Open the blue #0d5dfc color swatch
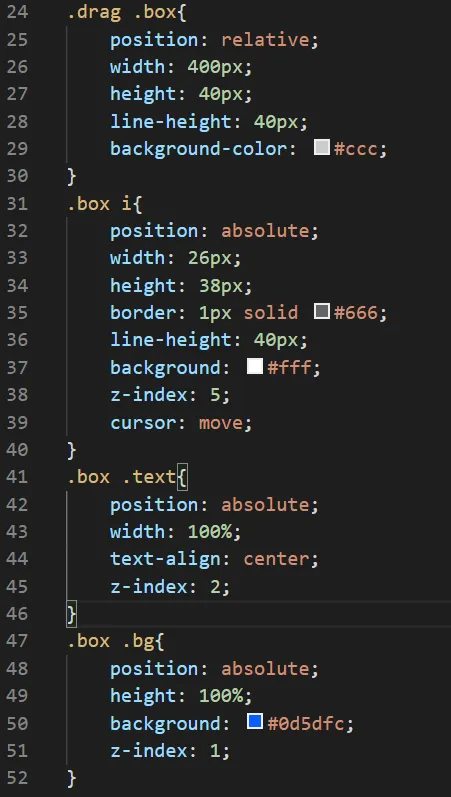 pos(255,721)
